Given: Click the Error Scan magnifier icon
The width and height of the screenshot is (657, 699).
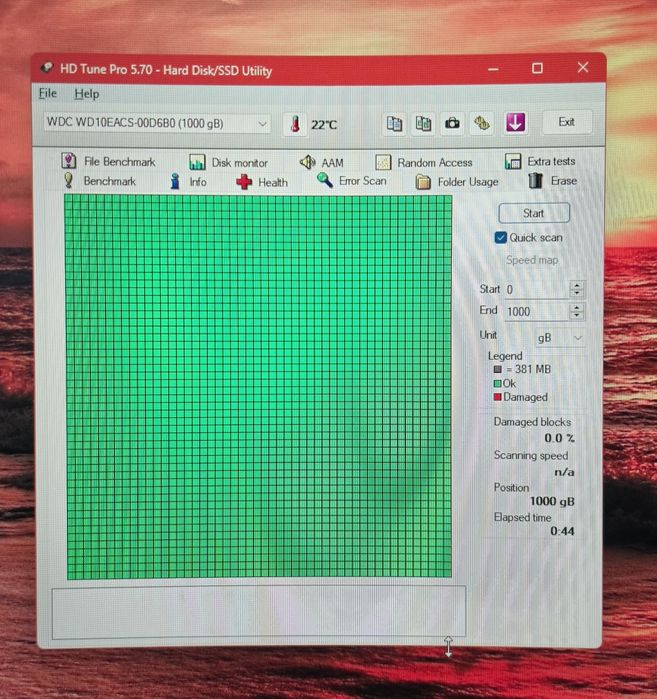Looking at the screenshot, I should 325,181.
